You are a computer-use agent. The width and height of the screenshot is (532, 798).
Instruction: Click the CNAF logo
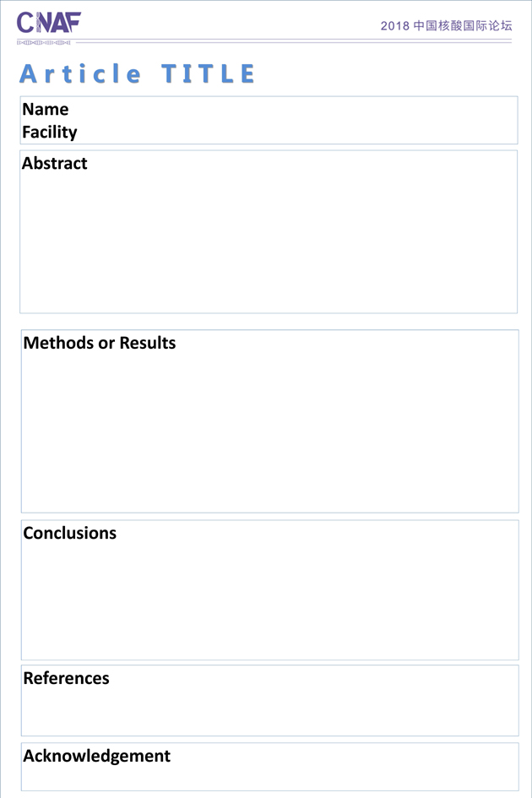49,23
